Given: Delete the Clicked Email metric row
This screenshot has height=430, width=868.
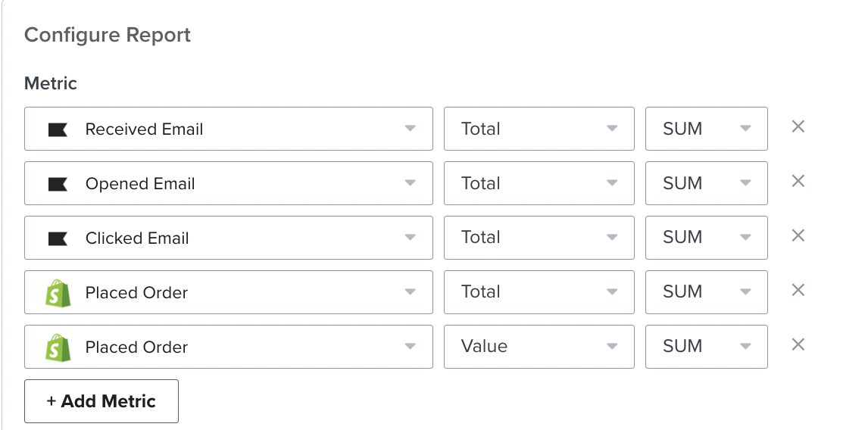Looking at the screenshot, I should point(798,236).
